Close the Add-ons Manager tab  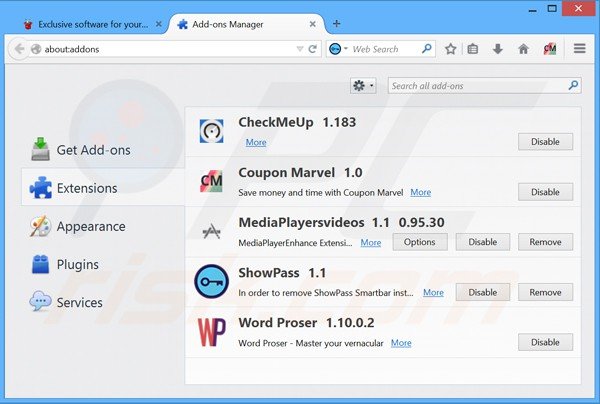point(312,24)
